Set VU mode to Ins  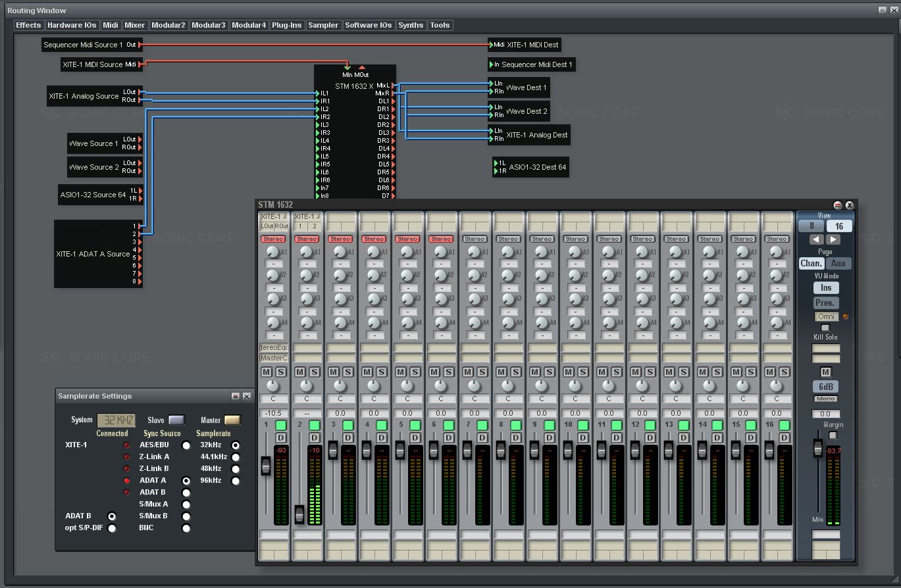click(x=825, y=287)
